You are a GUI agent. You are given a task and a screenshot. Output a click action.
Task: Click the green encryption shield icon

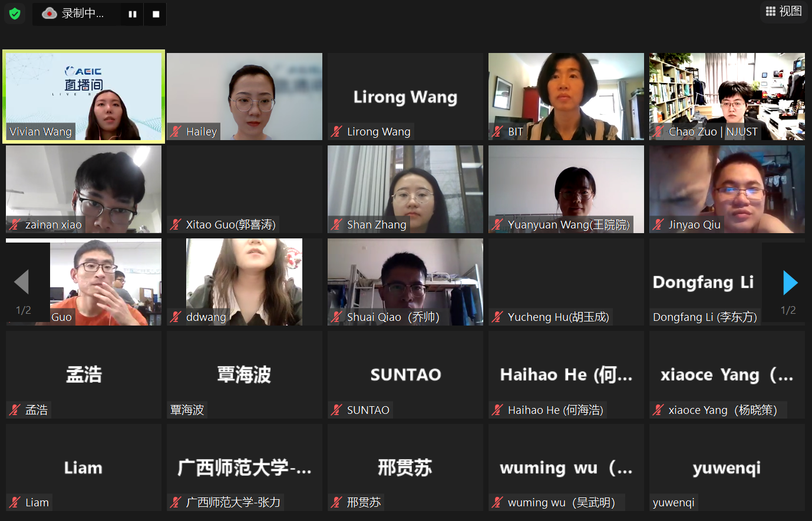click(15, 13)
